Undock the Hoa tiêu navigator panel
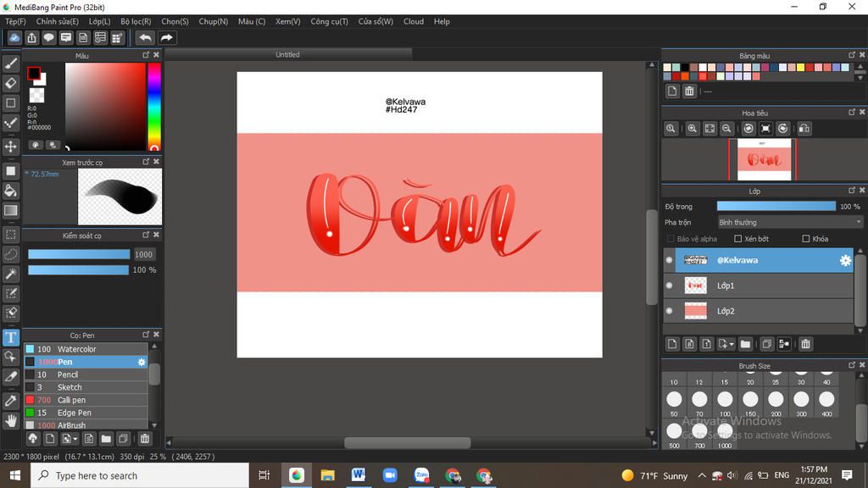The image size is (868, 488). 852,112
